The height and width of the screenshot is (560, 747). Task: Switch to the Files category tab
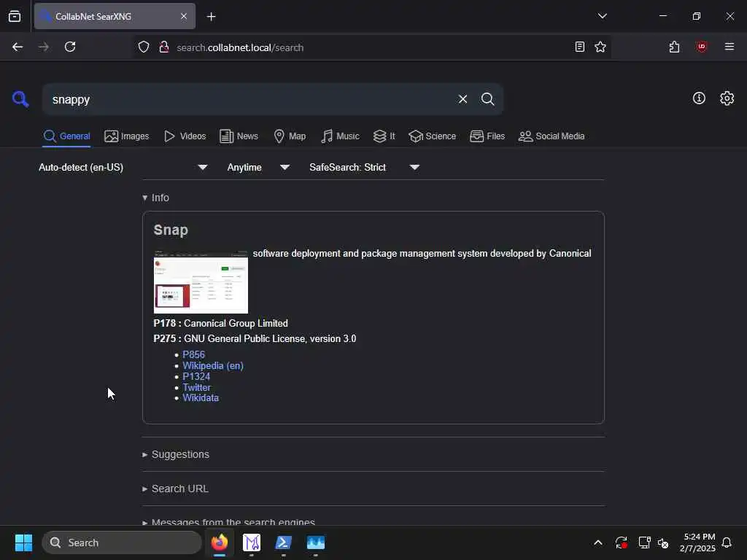coord(487,136)
